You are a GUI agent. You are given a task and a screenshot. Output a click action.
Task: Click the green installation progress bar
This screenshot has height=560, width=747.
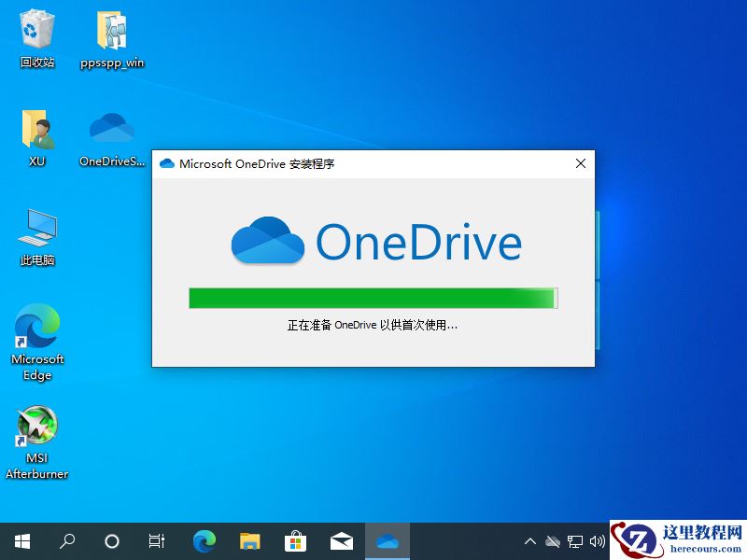[372, 298]
